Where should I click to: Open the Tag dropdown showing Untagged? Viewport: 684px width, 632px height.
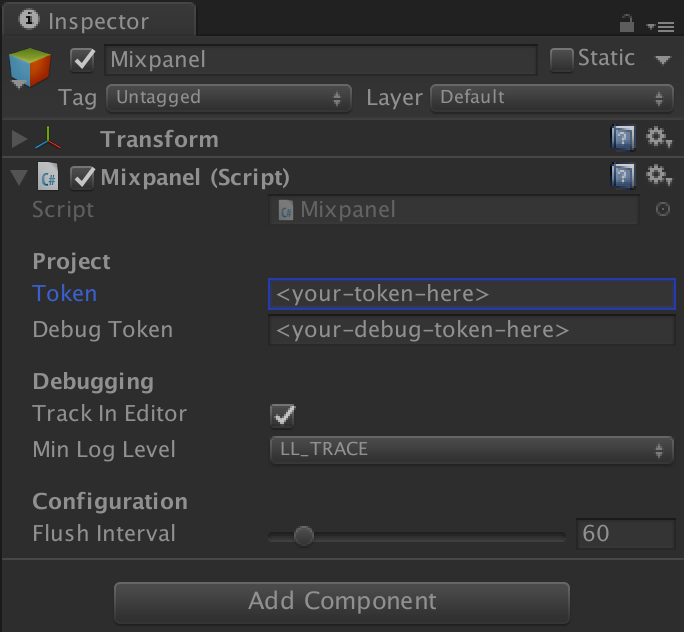click(228, 98)
